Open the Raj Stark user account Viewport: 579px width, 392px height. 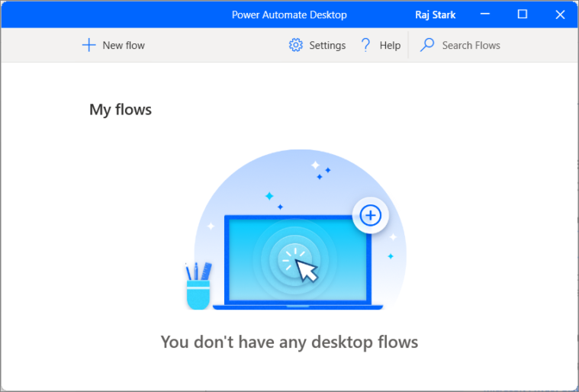pos(436,14)
